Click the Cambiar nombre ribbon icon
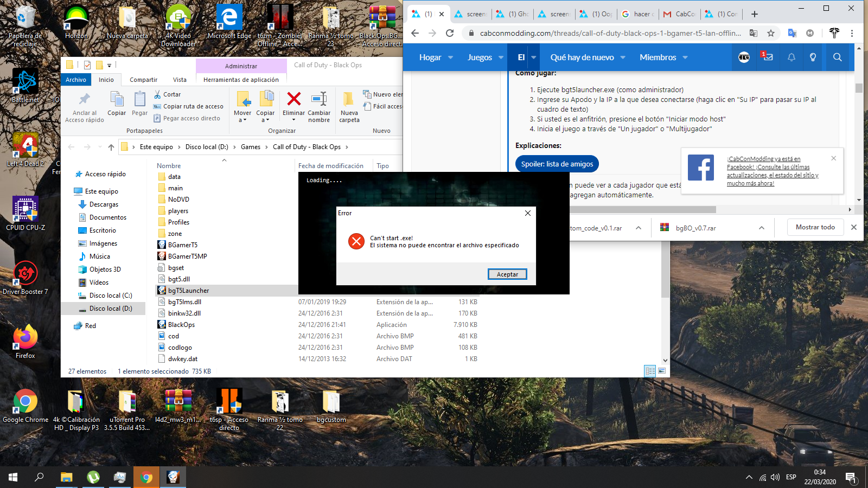Screen dimensions: 868x488 (x=319, y=99)
